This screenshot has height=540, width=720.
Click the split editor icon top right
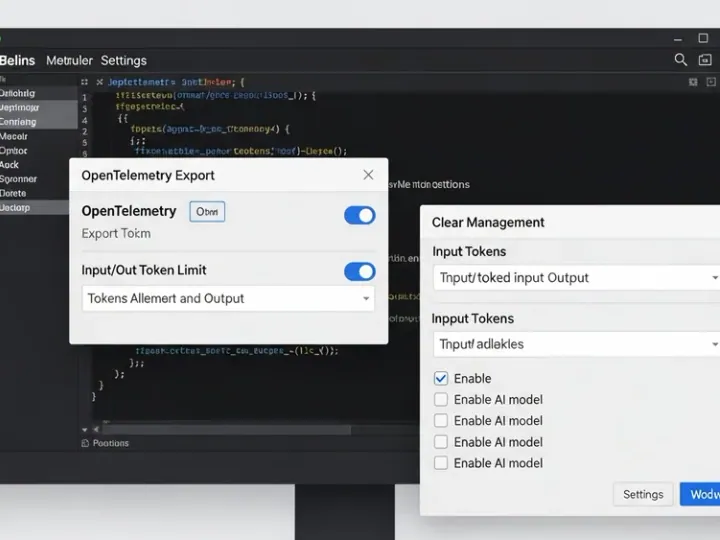(x=711, y=82)
